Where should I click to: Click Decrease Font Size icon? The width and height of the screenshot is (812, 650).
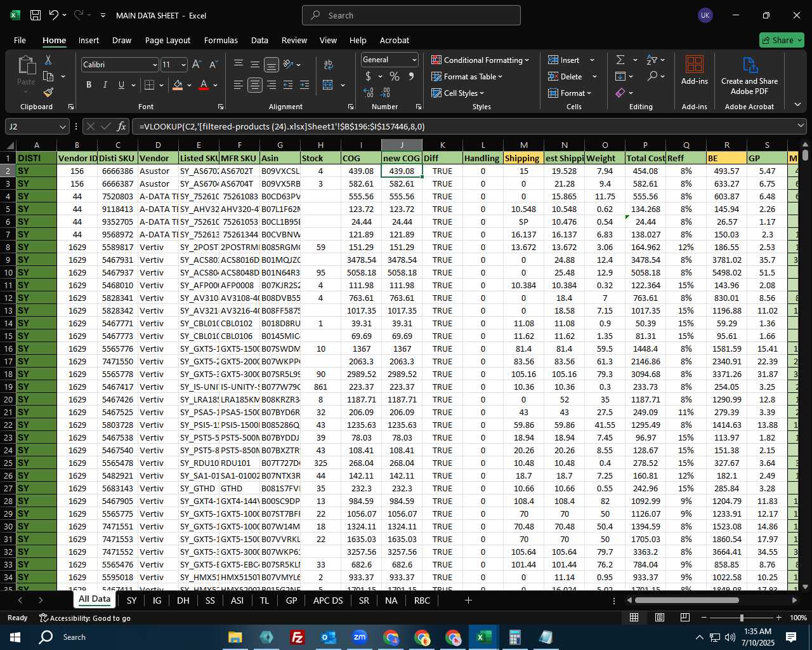pos(213,65)
